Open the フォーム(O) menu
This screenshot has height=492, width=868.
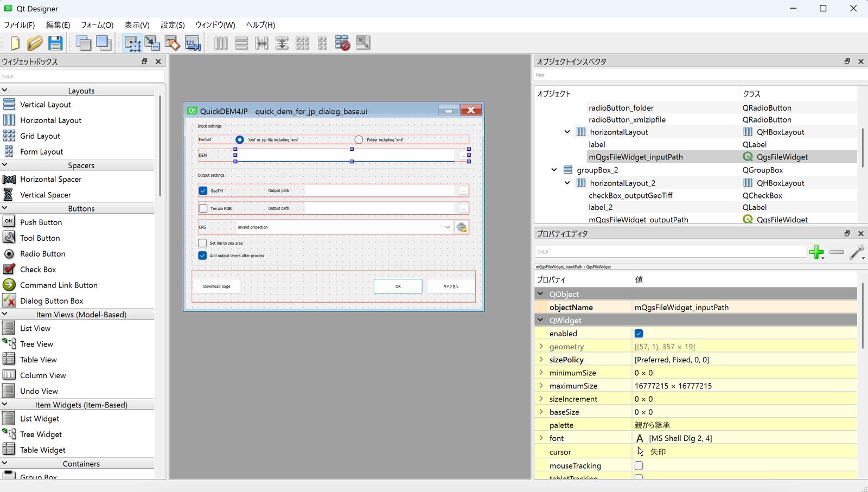click(x=97, y=25)
